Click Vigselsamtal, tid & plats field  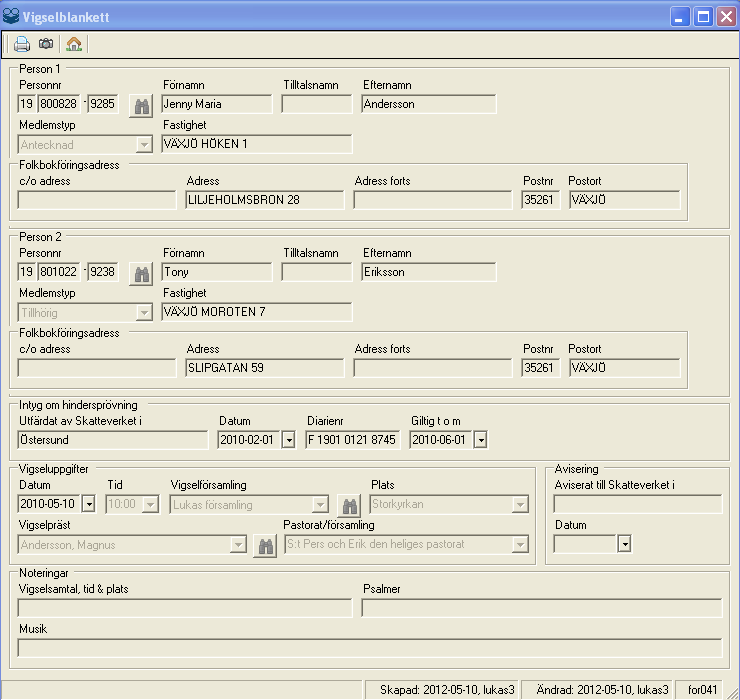click(185, 608)
